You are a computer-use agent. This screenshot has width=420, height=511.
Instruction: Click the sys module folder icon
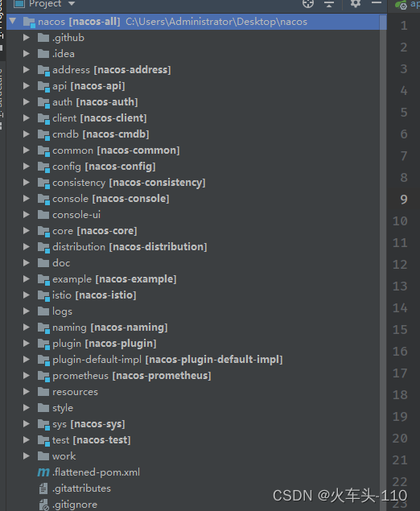pos(43,424)
